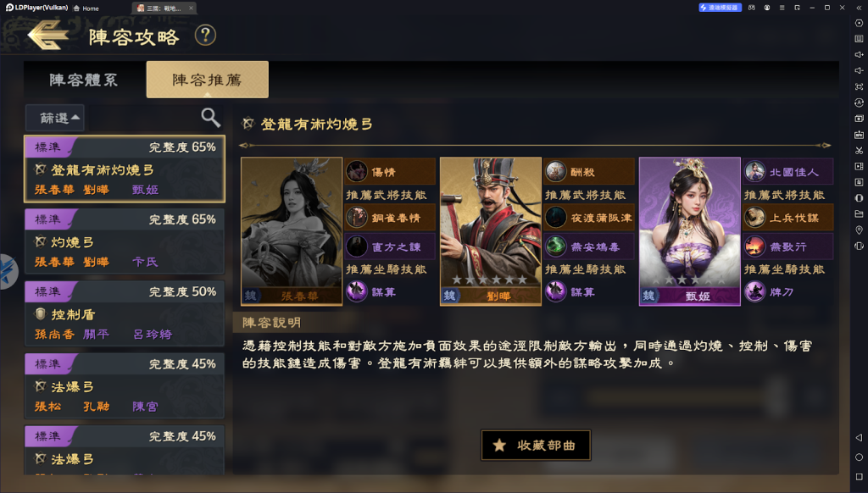Click the magnifier search icon
Viewport: 868px width, 493px height.
pyautogui.click(x=210, y=117)
